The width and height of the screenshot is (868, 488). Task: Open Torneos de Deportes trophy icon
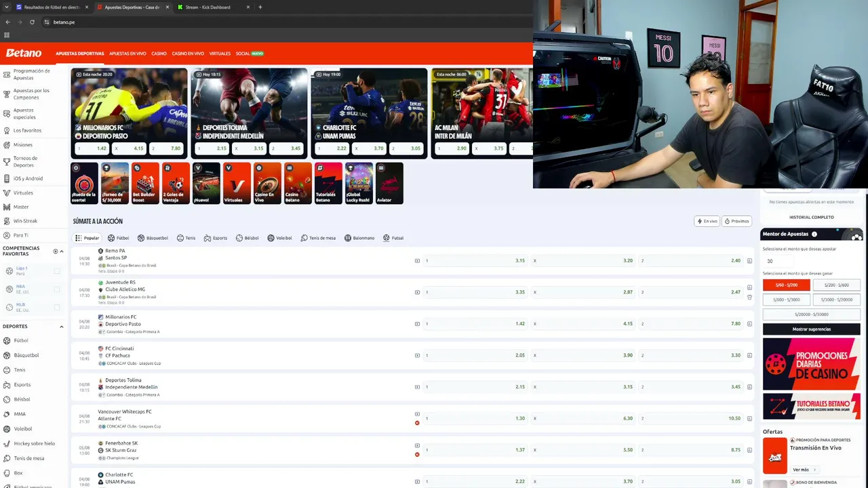tap(7, 161)
